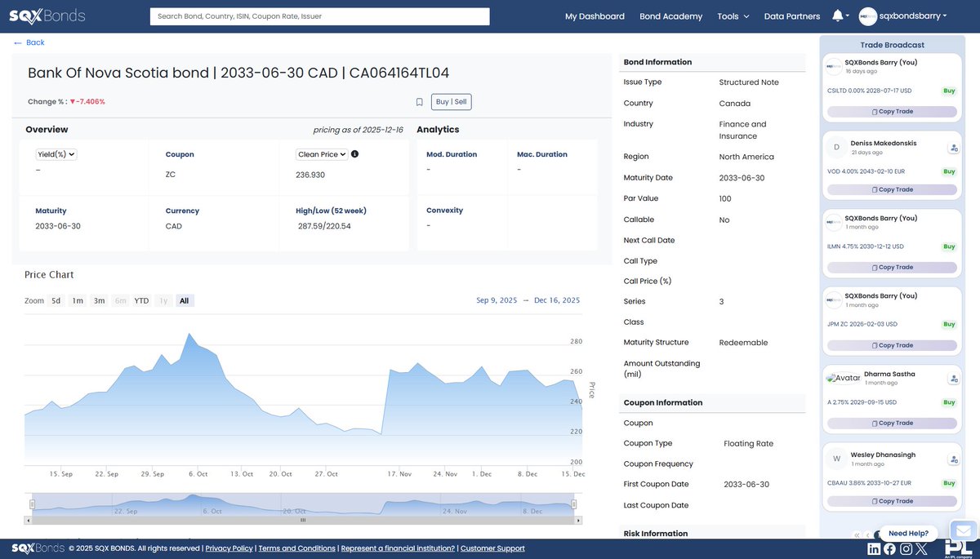Viewport: 980px width, 559px height.
Task: Grab the right navigator range handle
Action: [573, 504]
